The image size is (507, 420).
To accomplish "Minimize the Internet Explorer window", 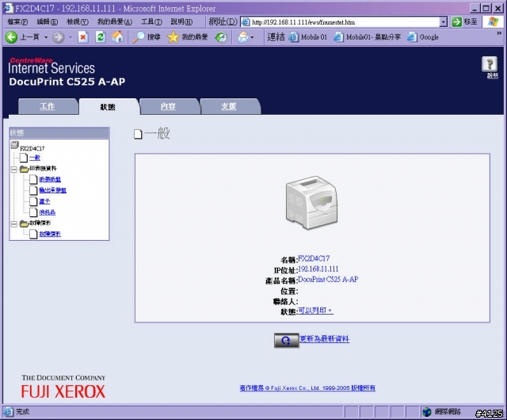I will (x=475, y=8).
